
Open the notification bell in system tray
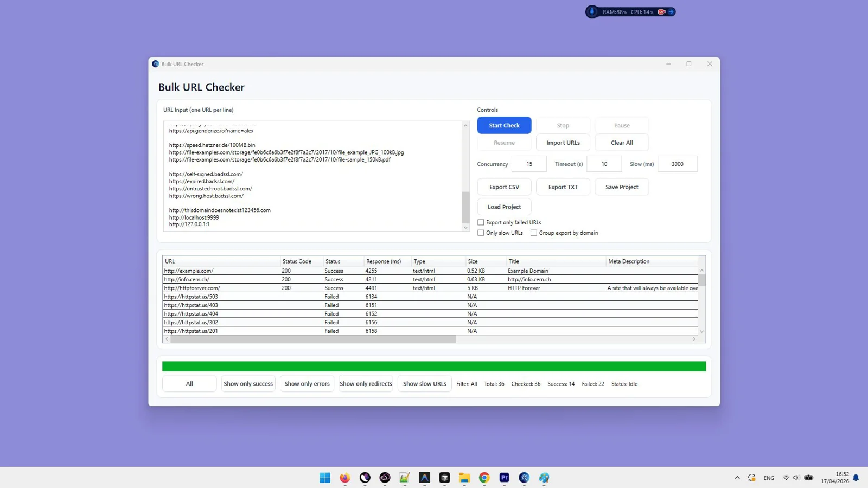(856, 478)
